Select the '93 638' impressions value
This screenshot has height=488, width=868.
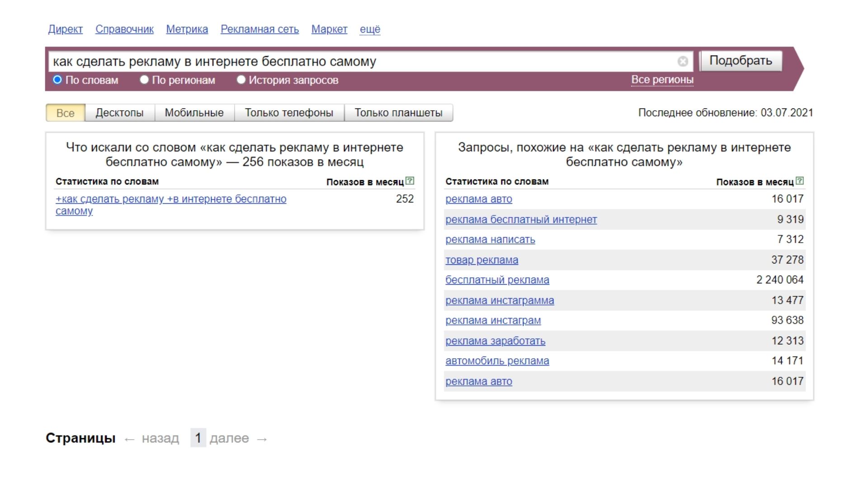[787, 320]
